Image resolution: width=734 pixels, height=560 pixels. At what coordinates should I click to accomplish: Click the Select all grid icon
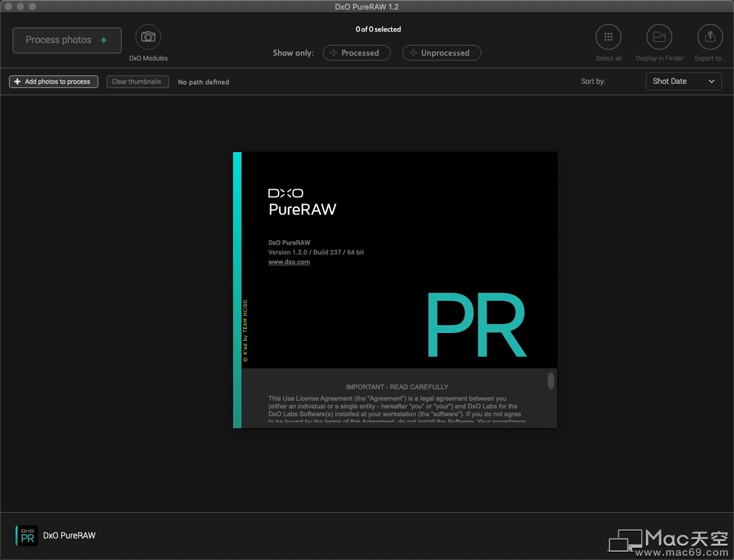[x=608, y=37]
